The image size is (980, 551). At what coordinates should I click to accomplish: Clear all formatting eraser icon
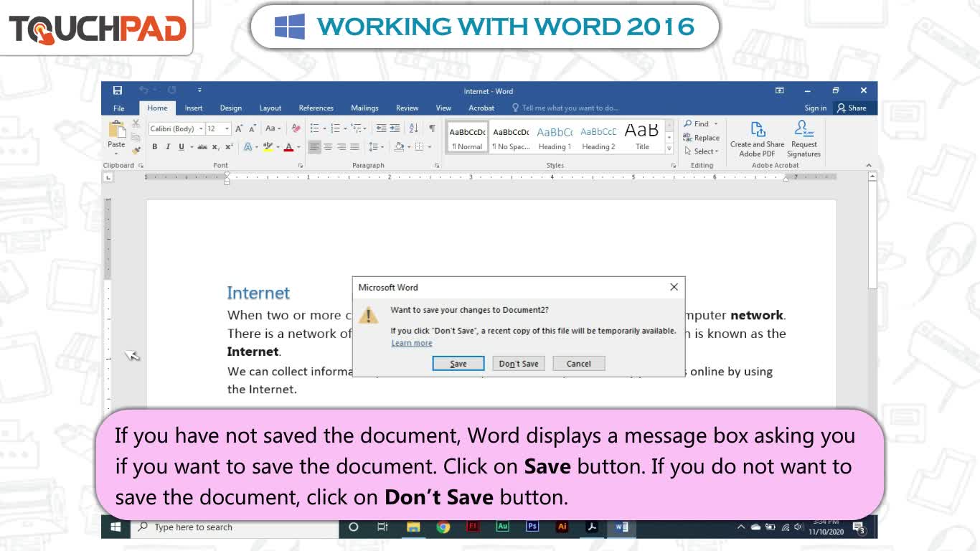click(x=296, y=128)
